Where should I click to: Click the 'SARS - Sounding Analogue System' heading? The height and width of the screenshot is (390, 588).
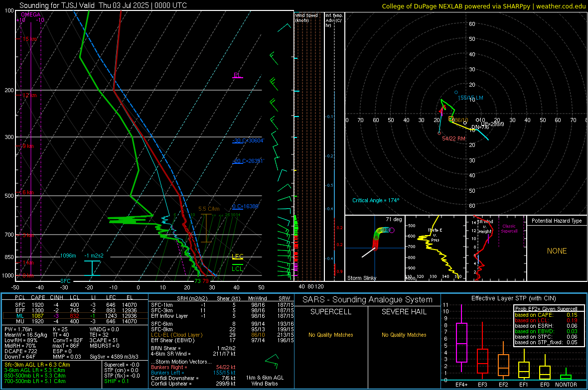point(367,300)
